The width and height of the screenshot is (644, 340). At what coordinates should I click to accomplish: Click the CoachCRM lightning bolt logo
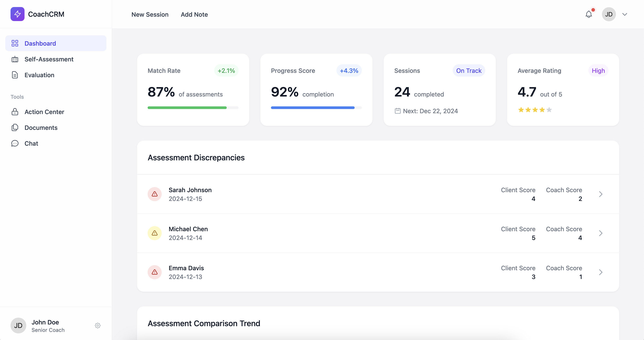coord(17,14)
